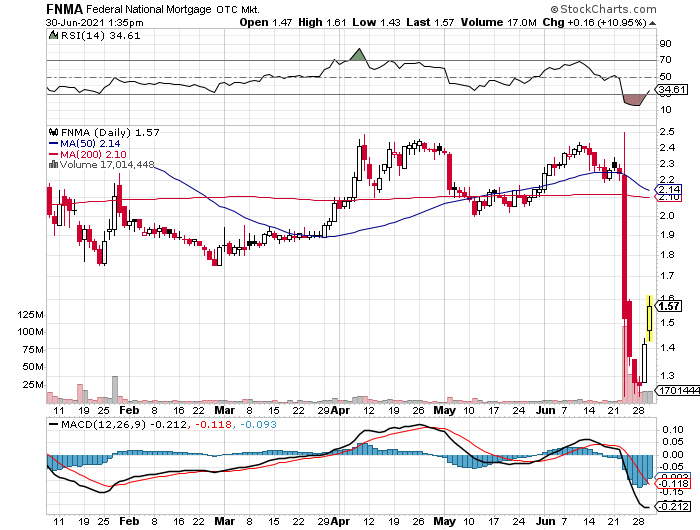Click the up-arrow triangle after the Chg percentage
Screen dimensions: 700x530
652,23
